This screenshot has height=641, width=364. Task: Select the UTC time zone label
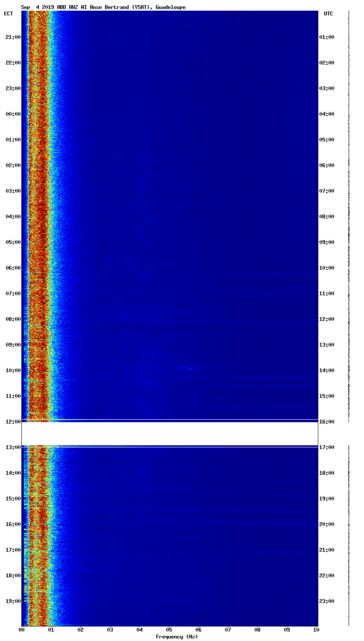tap(328, 14)
